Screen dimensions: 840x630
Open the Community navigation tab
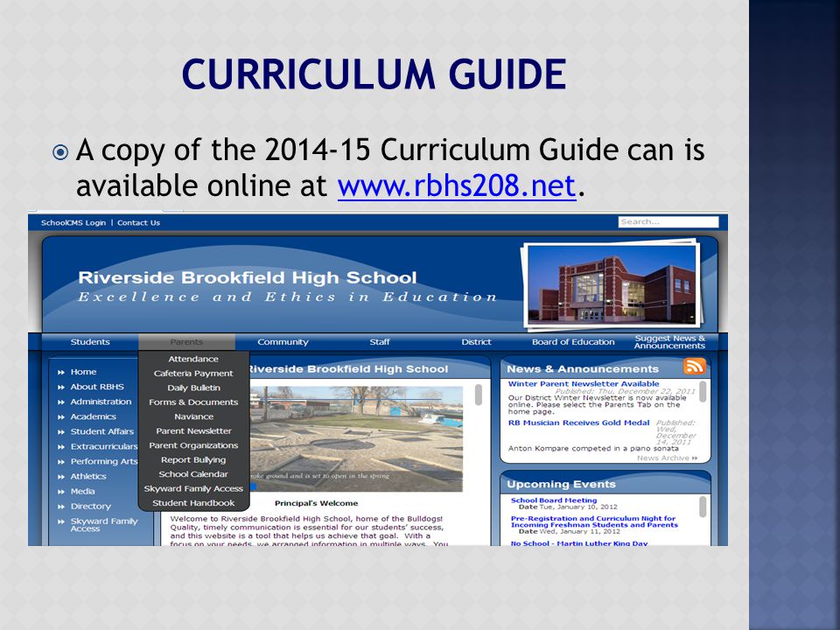[x=283, y=342]
